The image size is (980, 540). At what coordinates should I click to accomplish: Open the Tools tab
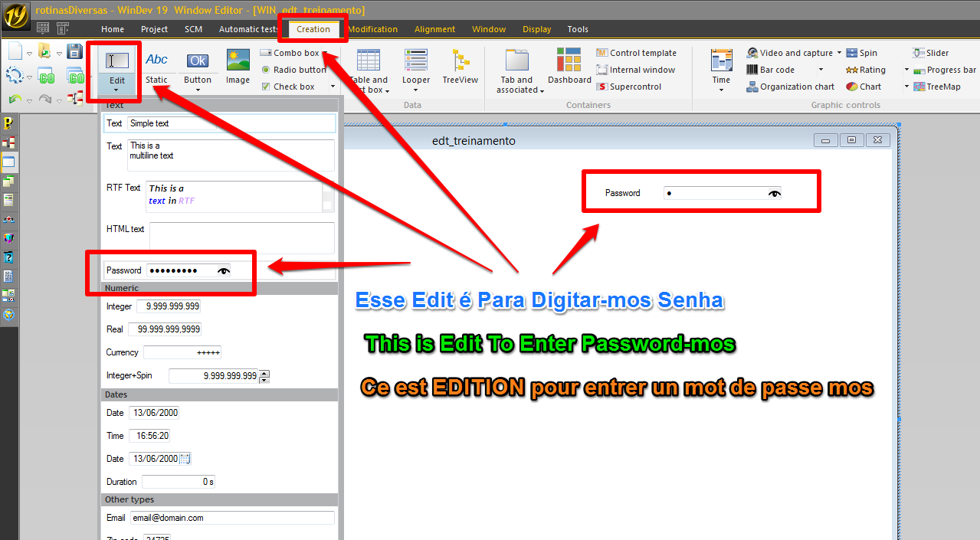click(578, 29)
